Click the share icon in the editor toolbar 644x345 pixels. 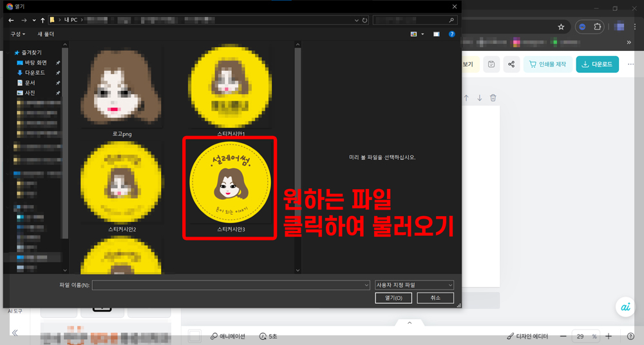(x=511, y=64)
